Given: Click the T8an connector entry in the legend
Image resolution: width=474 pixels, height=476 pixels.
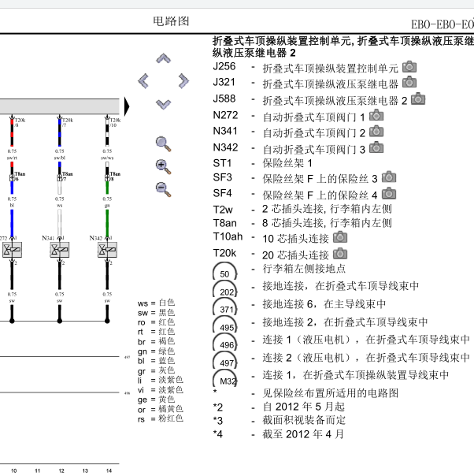Looking at the screenshot, I should click(x=302, y=223).
